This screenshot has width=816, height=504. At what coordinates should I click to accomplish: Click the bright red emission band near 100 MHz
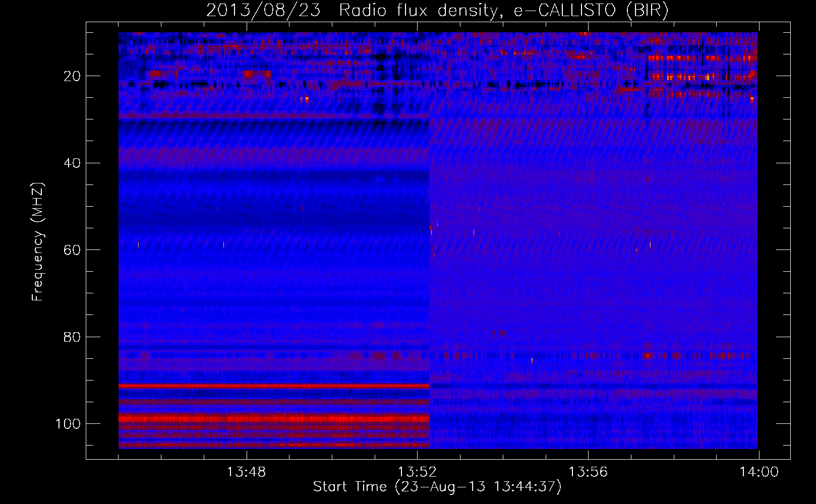click(274, 418)
